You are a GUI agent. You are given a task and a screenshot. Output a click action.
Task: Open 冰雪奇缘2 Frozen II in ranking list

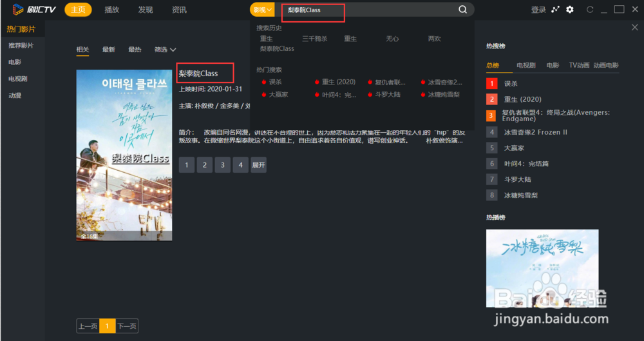click(x=536, y=132)
